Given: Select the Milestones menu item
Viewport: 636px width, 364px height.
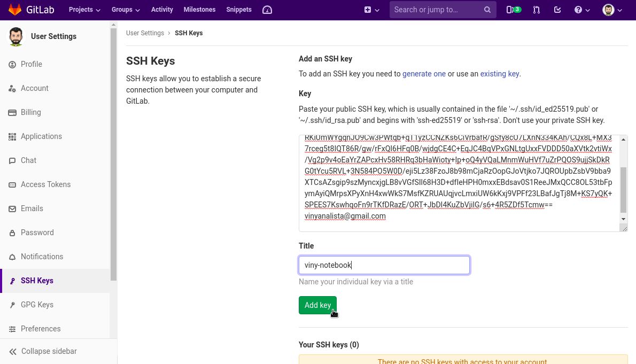Looking at the screenshot, I should (x=199, y=10).
